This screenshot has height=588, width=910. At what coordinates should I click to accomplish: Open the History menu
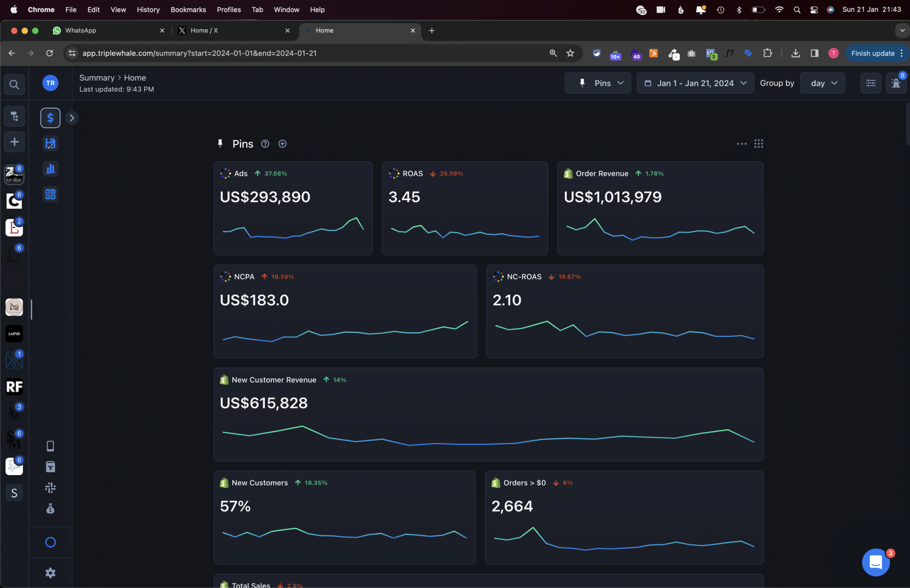point(148,9)
